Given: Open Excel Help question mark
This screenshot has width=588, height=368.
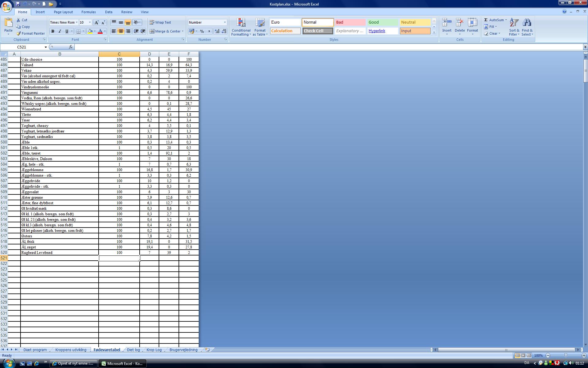Looking at the screenshot, I should (x=564, y=12).
